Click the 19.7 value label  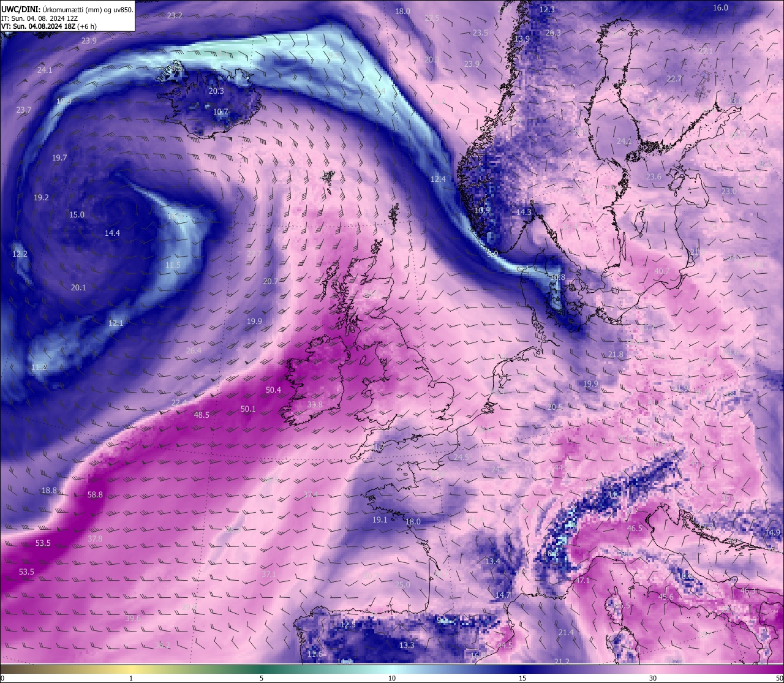click(x=59, y=157)
